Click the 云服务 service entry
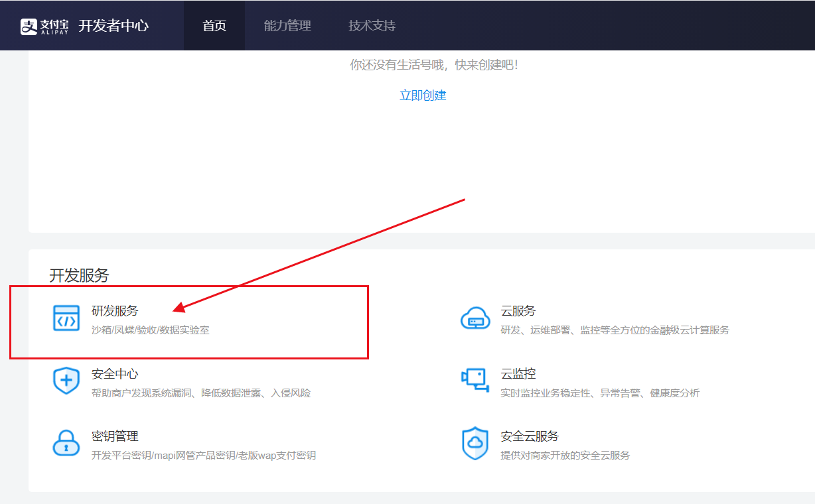The height and width of the screenshot is (504, 815). [x=517, y=310]
